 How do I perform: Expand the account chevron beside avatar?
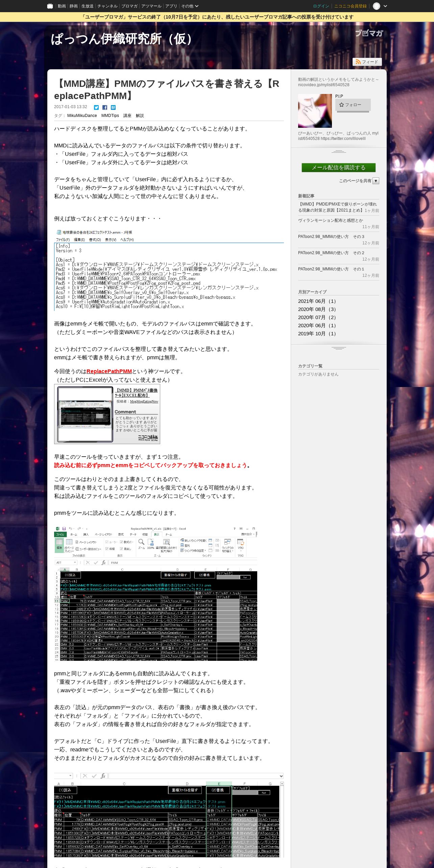coord(385,6)
